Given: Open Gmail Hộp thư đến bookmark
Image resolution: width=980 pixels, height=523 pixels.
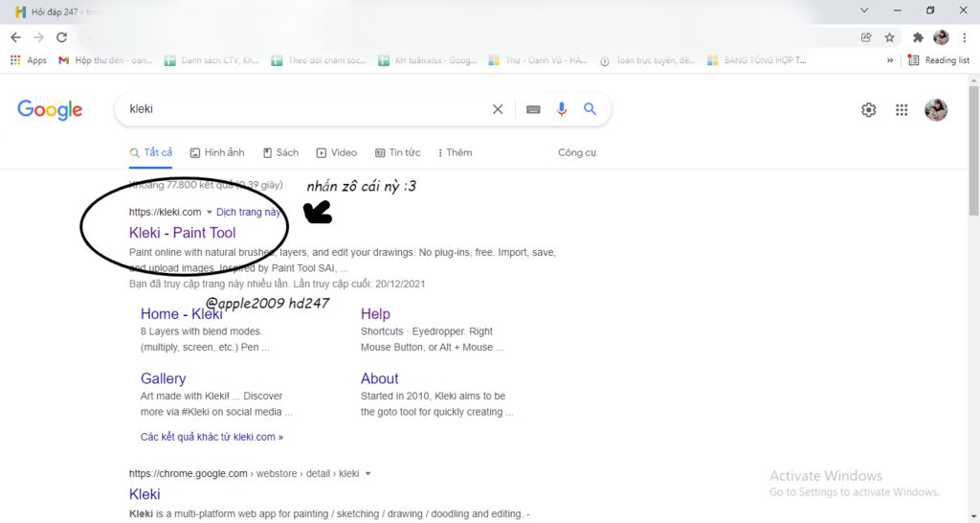Looking at the screenshot, I should click(105, 60).
